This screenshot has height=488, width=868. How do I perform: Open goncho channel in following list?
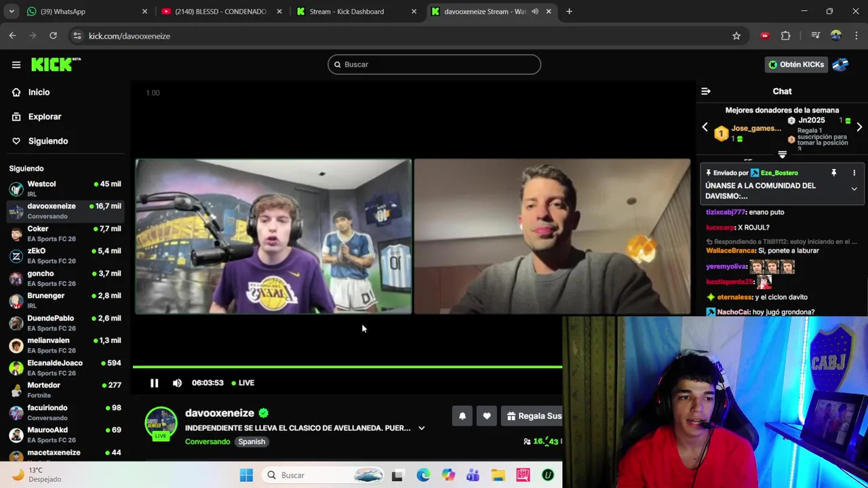pos(65,278)
